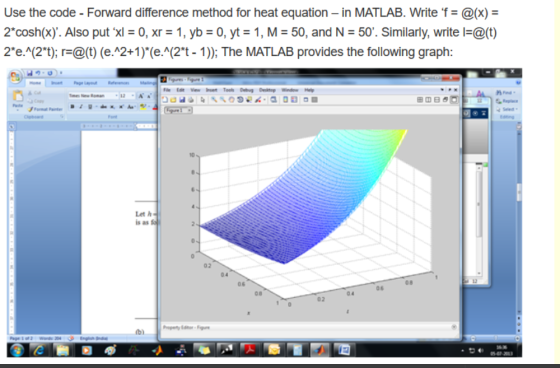The image size is (560, 368).
Task: Click the volume icon in the system tray
Action: 481,350
